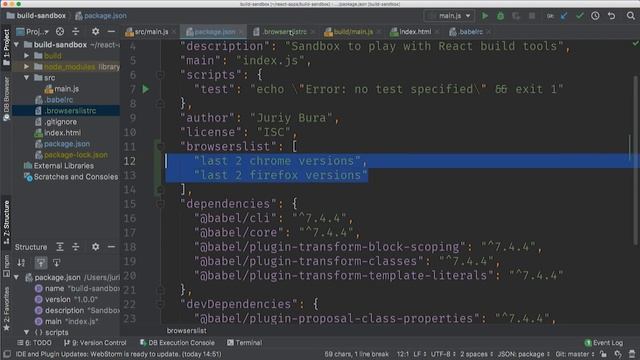The width and height of the screenshot is (640, 360).
Task: Open the 2: Favorites side tool window
Action: tap(6, 309)
